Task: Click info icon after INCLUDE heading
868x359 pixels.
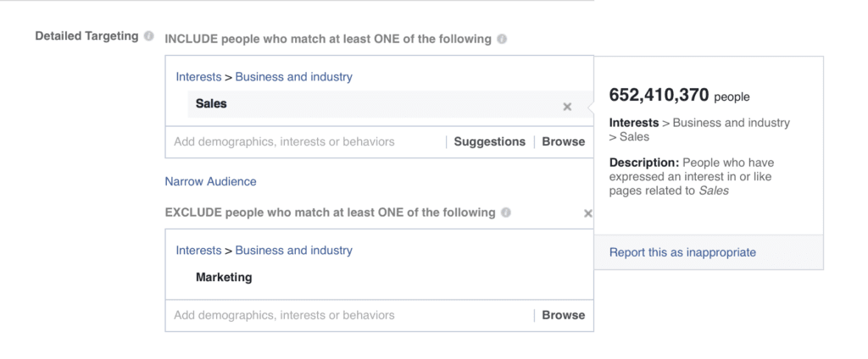Action: 503,39
